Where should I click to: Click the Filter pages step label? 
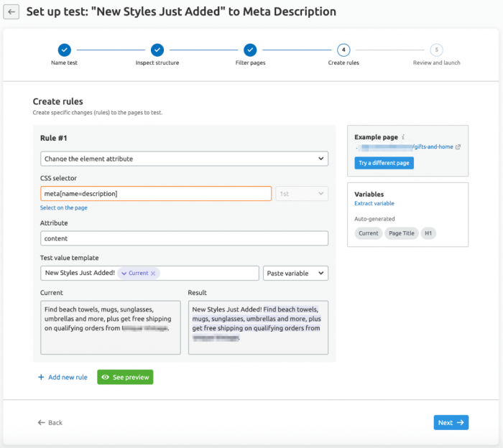coord(250,62)
